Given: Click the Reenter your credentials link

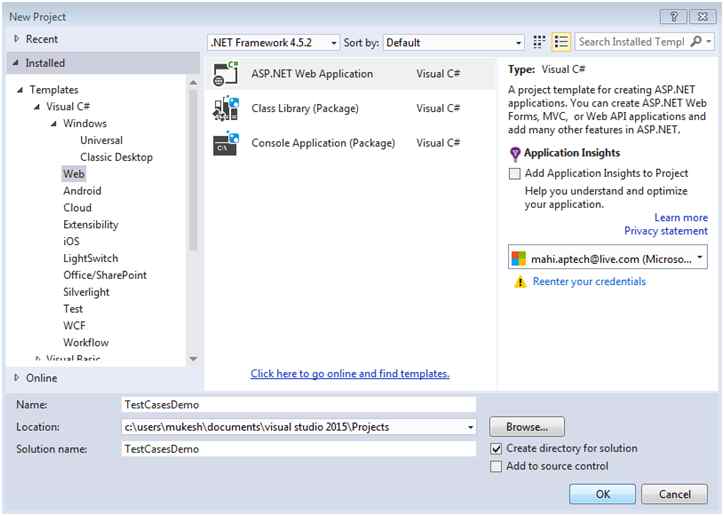Looking at the screenshot, I should (x=589, y=282).
